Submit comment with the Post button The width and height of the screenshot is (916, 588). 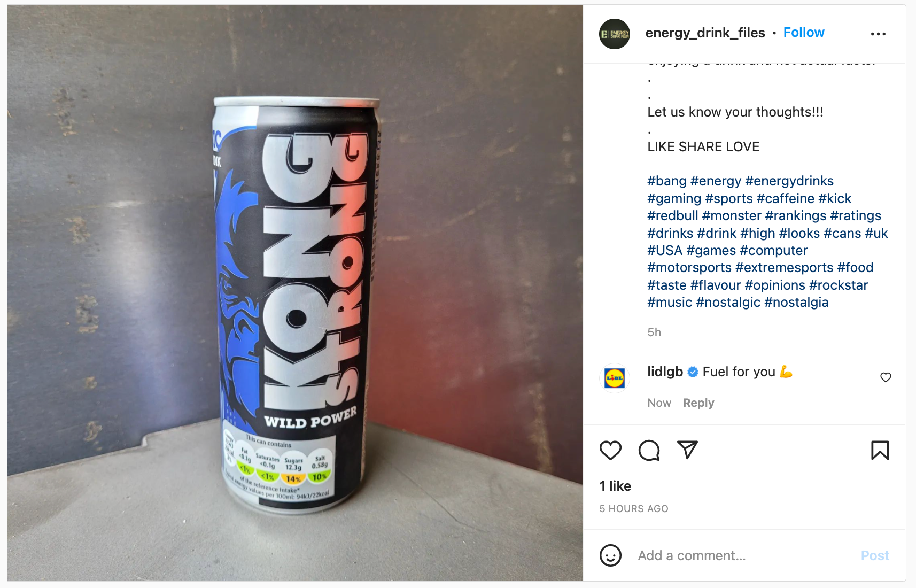pos(875,556)
